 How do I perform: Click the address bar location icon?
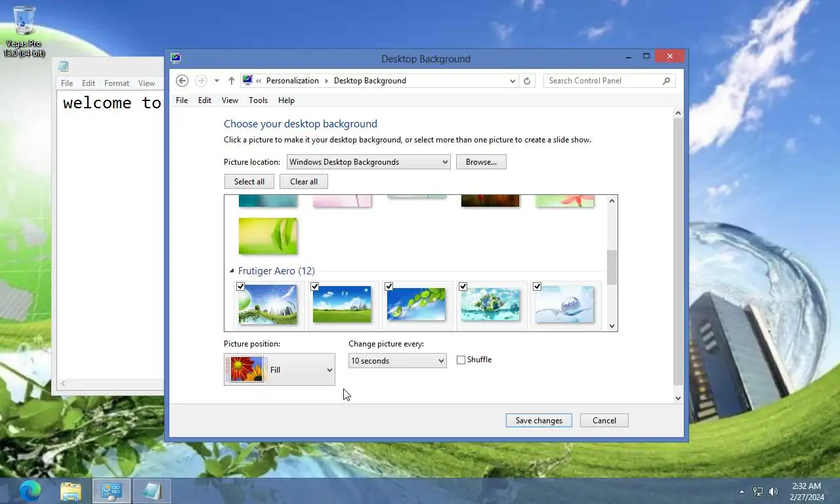(x=247, y=80)
